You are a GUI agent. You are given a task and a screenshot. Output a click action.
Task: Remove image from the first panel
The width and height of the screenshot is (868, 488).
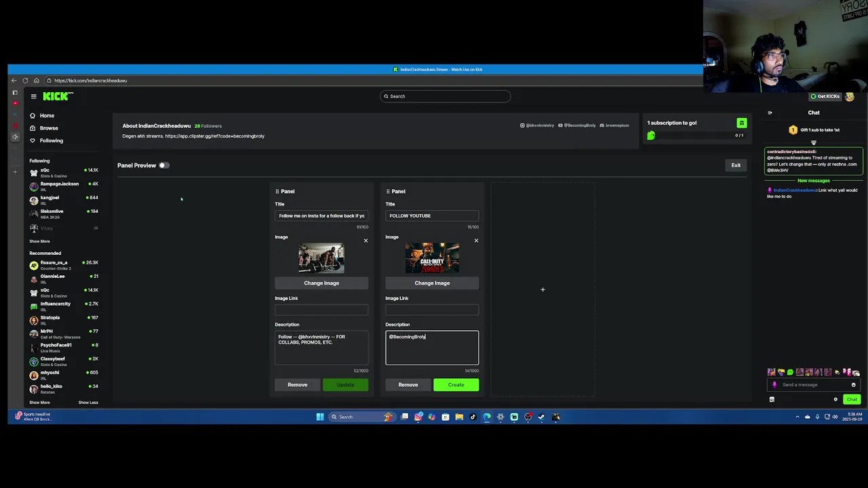(x=366, y=241)
